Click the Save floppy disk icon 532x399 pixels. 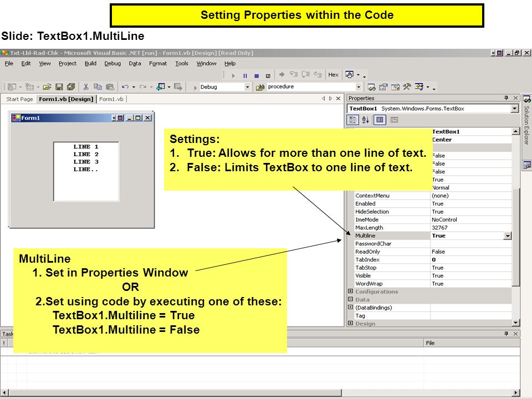point(59,87)
